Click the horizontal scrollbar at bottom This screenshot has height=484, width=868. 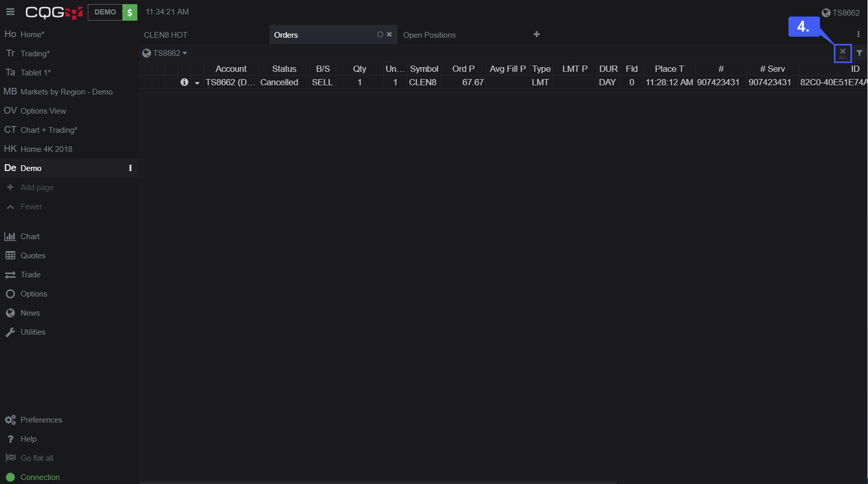click(378, 482)
